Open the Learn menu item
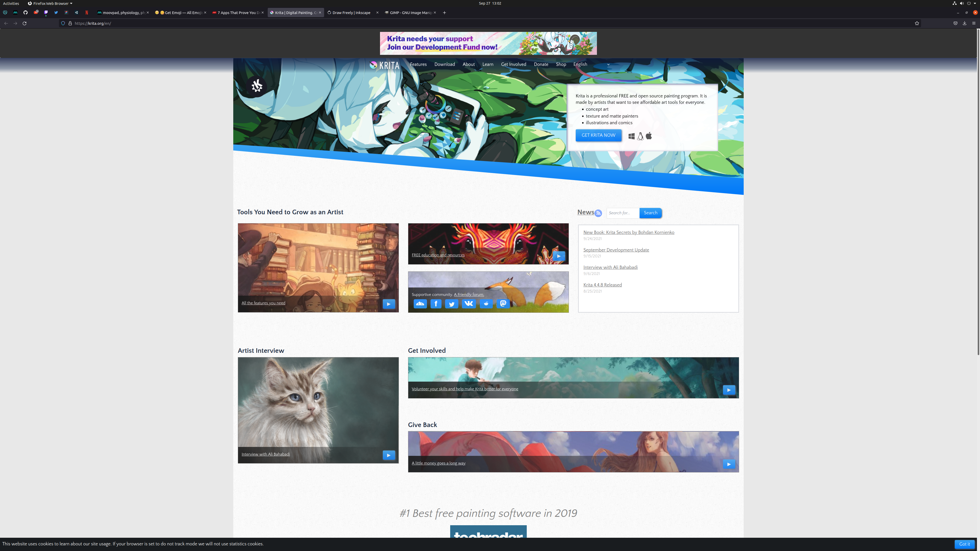Viewport: 980px width, 551px height. coord(488,64)
